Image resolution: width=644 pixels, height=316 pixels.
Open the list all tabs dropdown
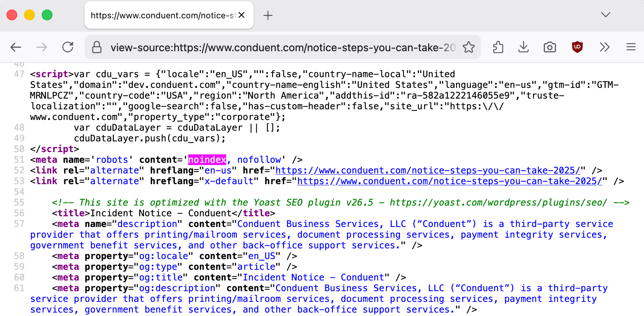click(605, 15)
